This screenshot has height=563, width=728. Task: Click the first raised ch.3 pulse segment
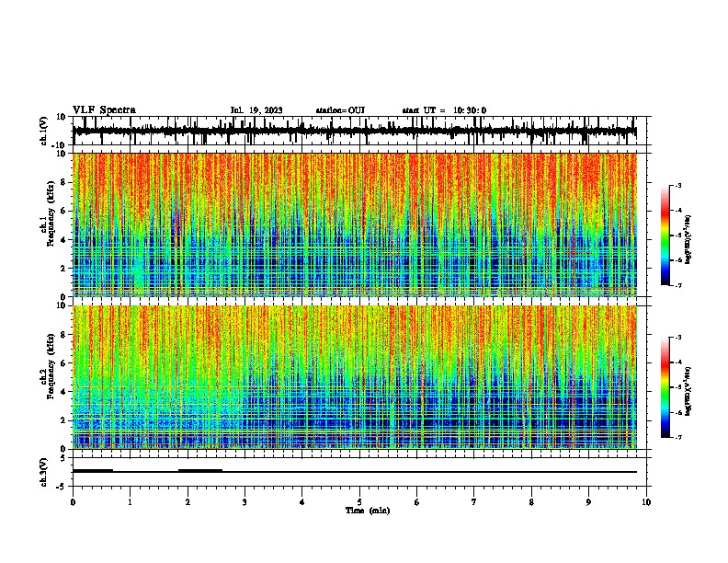tap(93, 471)
